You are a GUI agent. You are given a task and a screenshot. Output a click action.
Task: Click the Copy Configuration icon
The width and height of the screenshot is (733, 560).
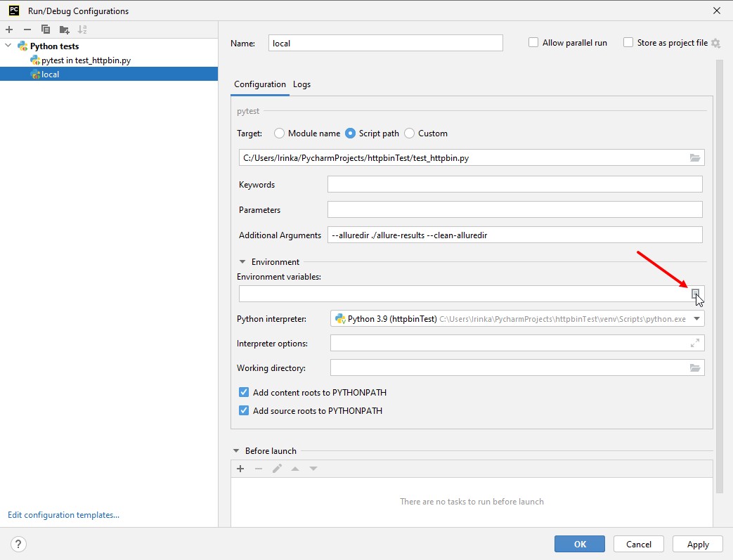coord(46,30)
